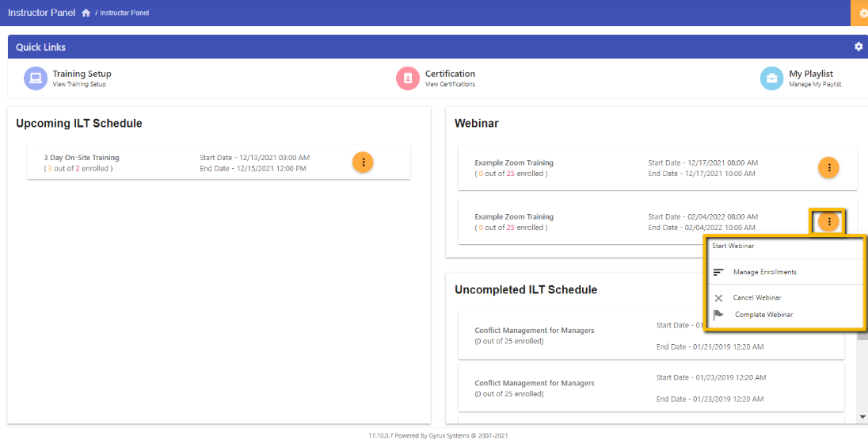Open options for 12/17/2021 Example Zoom Training
Image resolution: width=868 pixels, height=440 pixels.
[x=828, y=167]
